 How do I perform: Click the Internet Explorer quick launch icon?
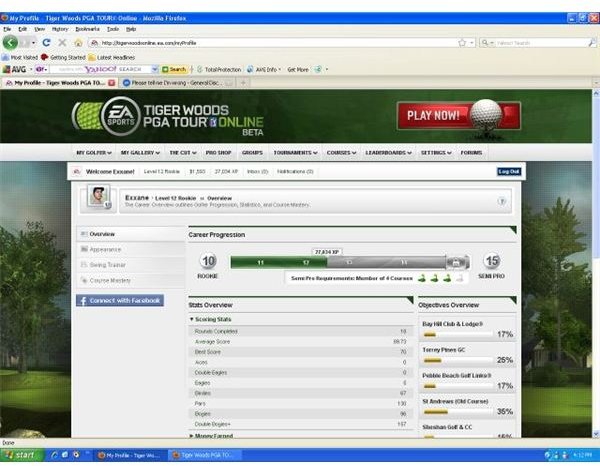coord(54,455)
